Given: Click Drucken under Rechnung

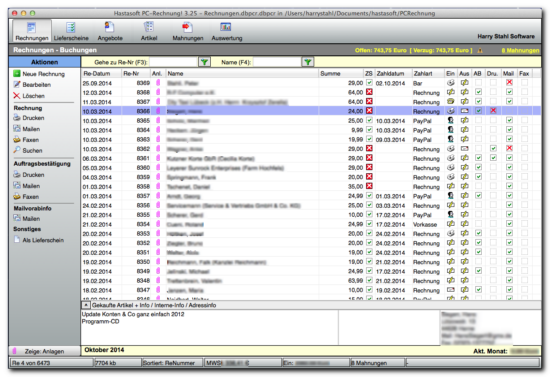Looking at the screenshot, I should point(29,118).
